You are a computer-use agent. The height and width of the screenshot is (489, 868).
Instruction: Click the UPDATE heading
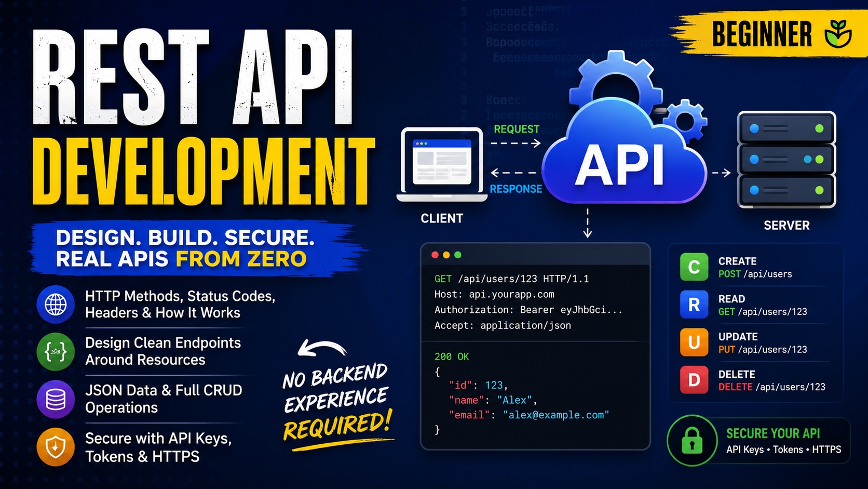pos(738,336)
